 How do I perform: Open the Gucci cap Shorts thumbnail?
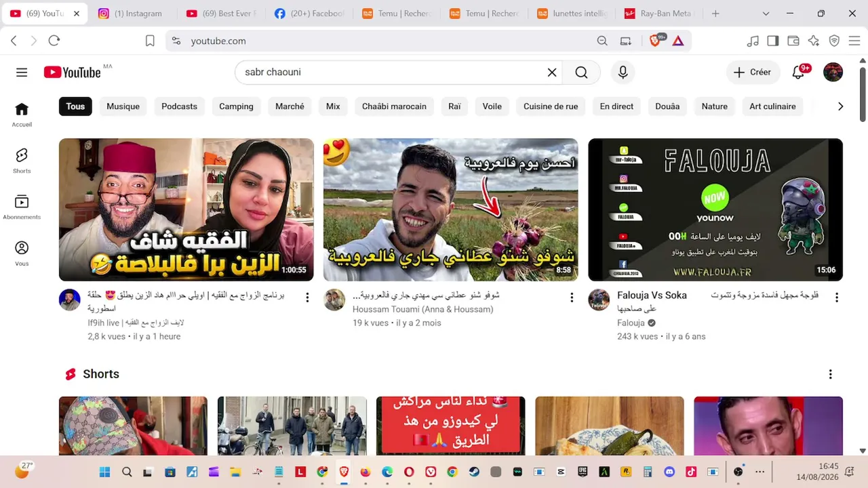[133, 426]
